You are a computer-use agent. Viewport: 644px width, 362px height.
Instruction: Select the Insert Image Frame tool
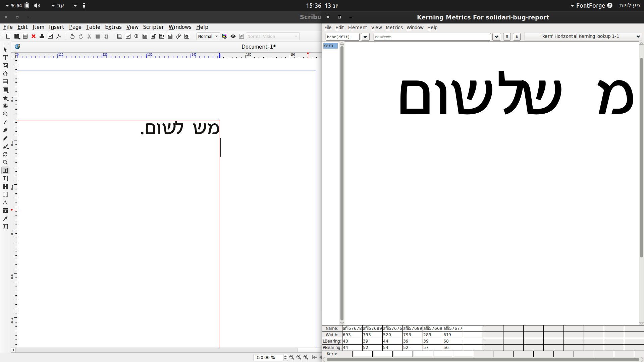coord(5,66)
